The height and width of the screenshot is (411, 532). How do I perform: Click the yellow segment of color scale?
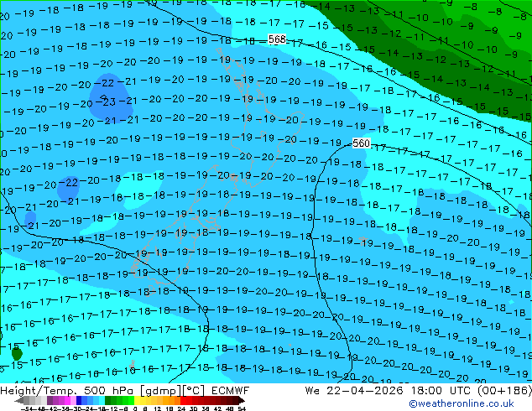pos(137,400)
